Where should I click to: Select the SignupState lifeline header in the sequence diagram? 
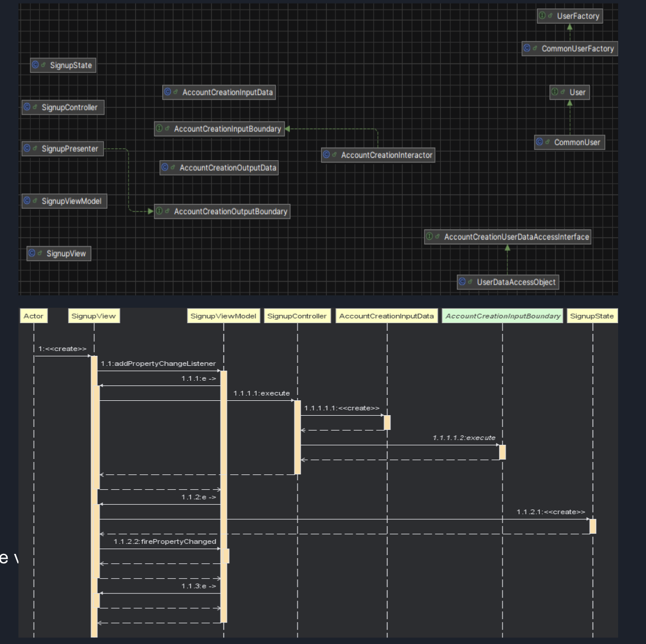coord(591,316)
